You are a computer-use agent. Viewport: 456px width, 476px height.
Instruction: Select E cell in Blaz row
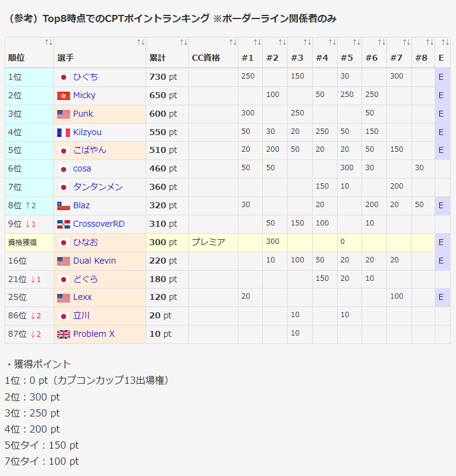click(442, 206)
